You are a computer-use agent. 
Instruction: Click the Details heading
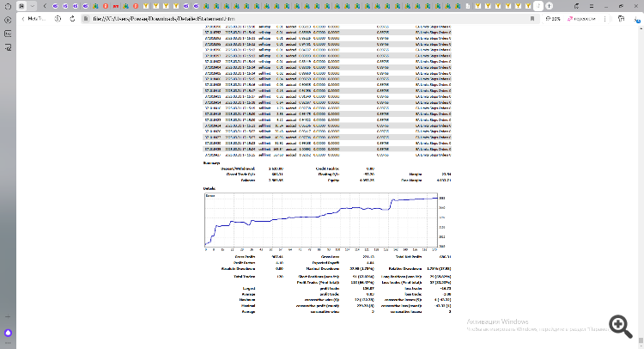pyautogui.click(x=209, y=188)
